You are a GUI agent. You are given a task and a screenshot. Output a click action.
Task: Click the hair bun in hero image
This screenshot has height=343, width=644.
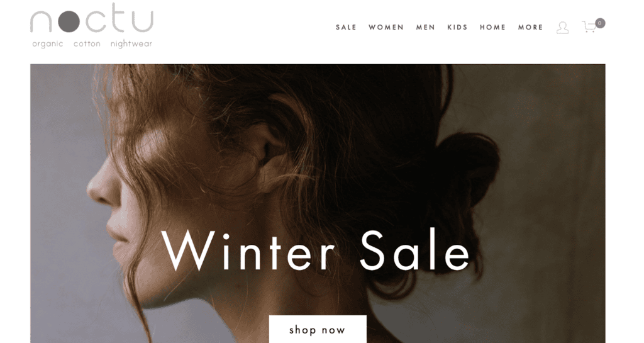[468, 169]
